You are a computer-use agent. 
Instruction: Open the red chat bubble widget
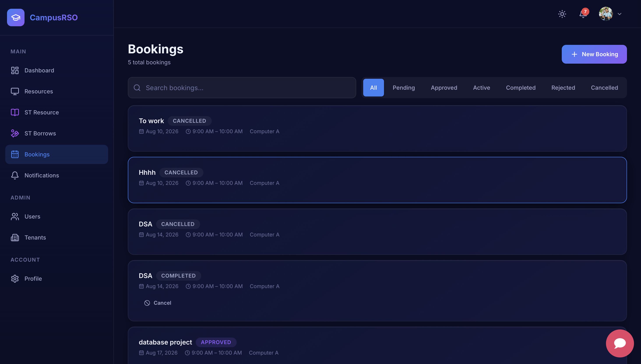(x=620, y=343)
